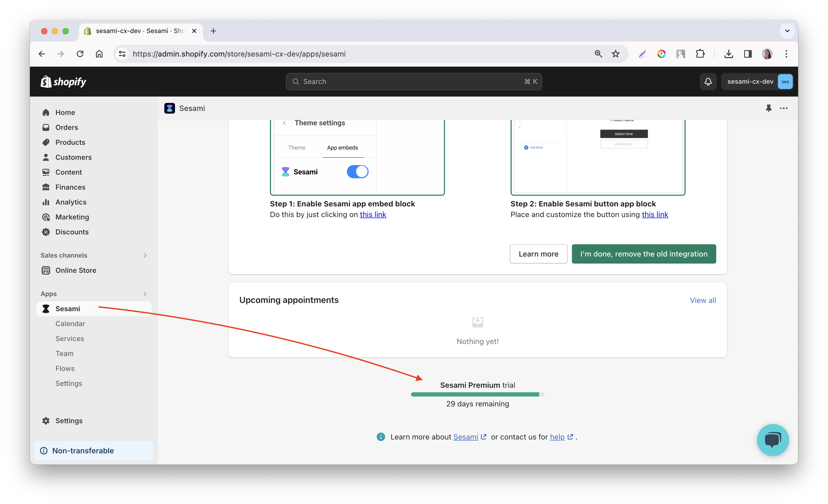This screenshot has height=504, width=828.
Task: Open Sesami app Settings submenu
Action: coord(69,383)
